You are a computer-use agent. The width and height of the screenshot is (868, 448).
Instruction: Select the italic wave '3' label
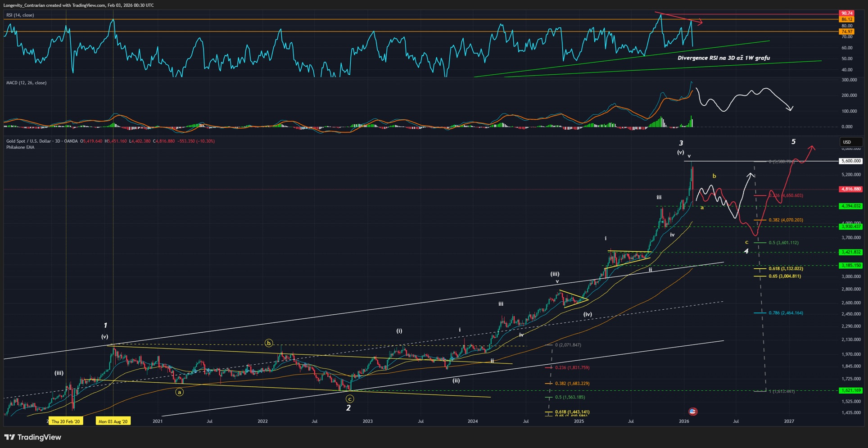tap(681, 143)
